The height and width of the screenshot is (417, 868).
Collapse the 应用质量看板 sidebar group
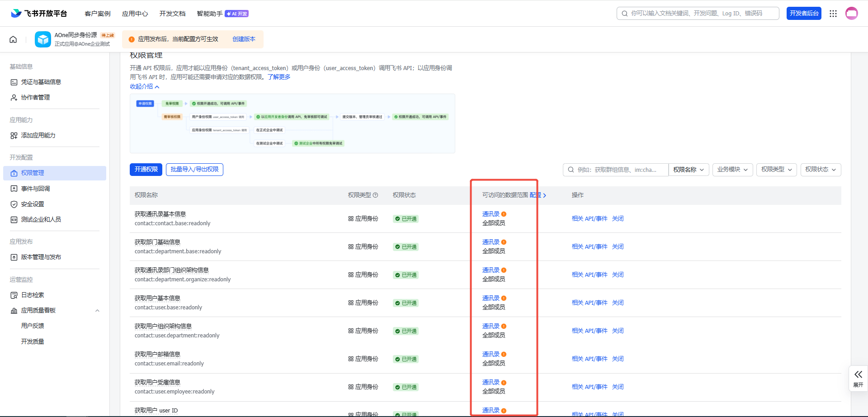97,311
